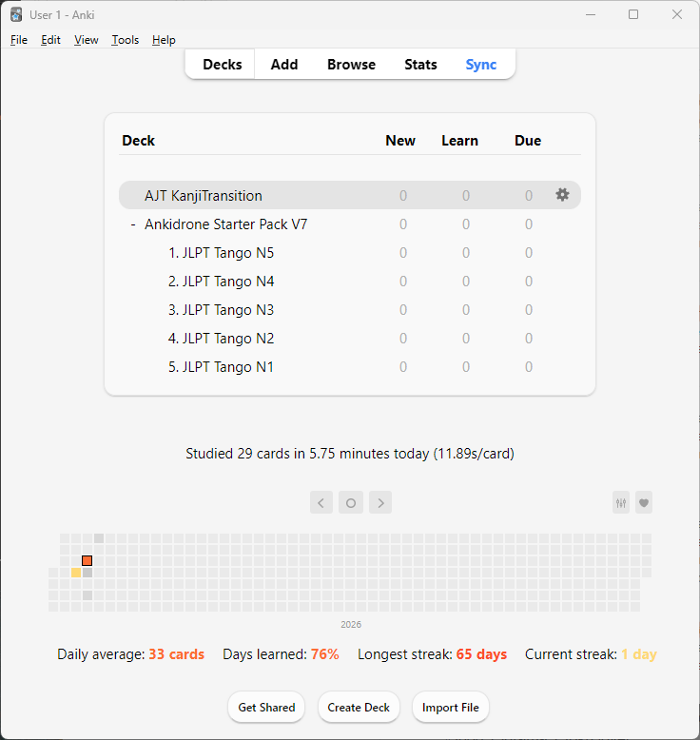
Task: Click the Learn column header
Action: [x=459, y=141]
